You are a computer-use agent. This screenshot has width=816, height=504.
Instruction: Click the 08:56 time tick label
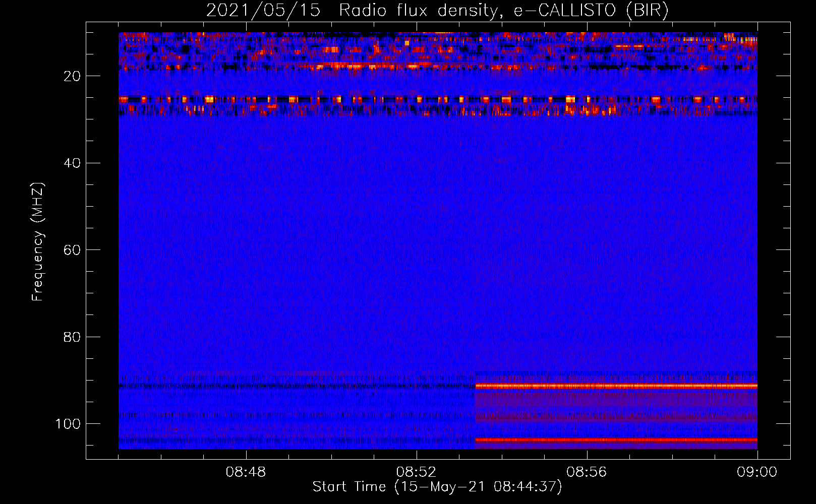pyautogui.click(x=587, y=472)
